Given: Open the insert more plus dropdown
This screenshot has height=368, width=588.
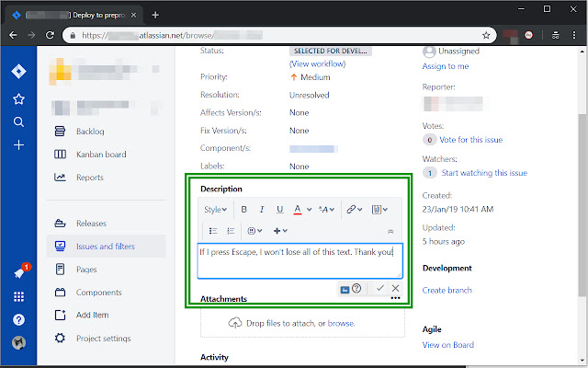Looking at the screenshot, I should (280, 231).
